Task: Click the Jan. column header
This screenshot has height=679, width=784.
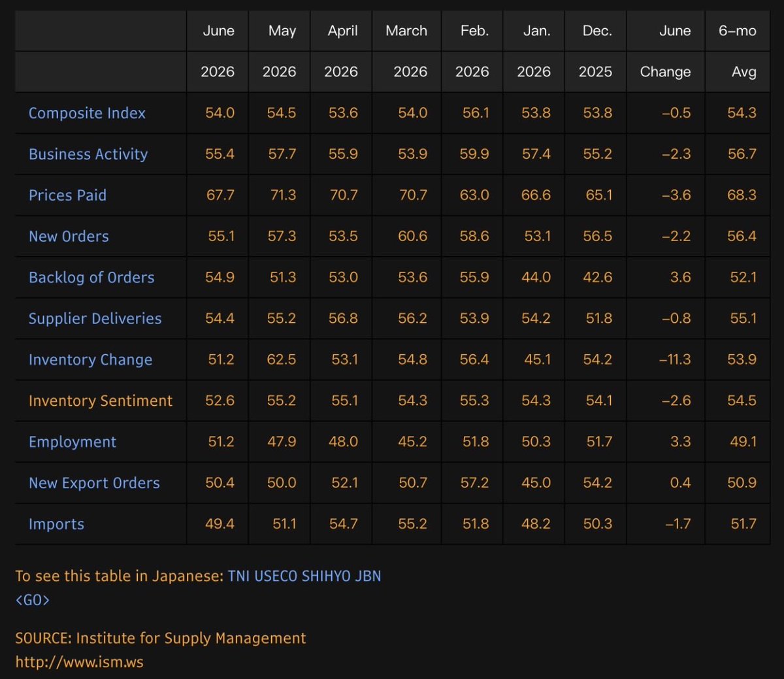Action: [536, 31]
